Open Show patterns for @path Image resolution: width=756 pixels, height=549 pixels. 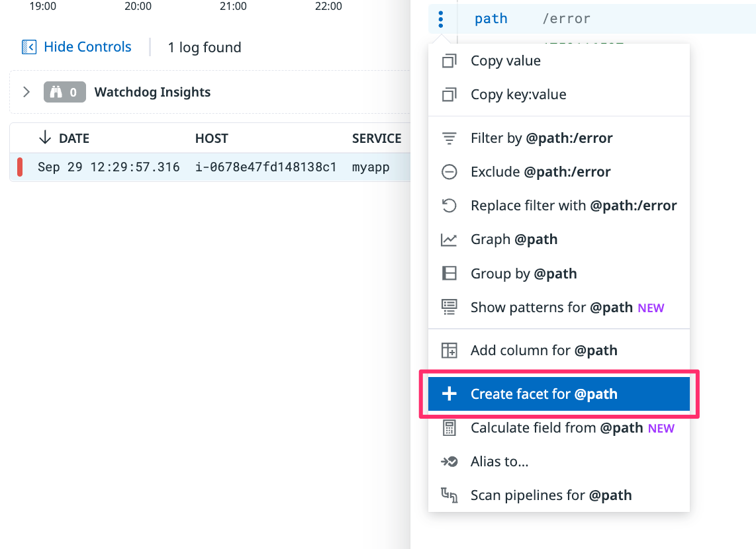551,308
